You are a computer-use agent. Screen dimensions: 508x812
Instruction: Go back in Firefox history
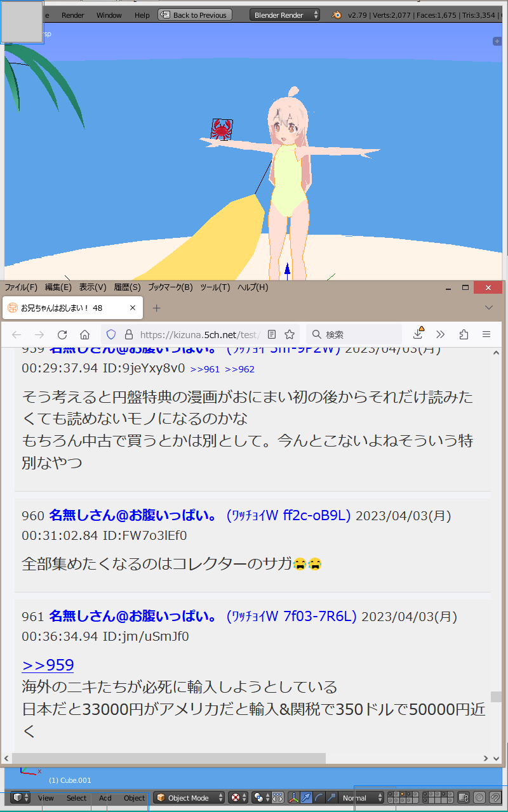tap(17, 334)
